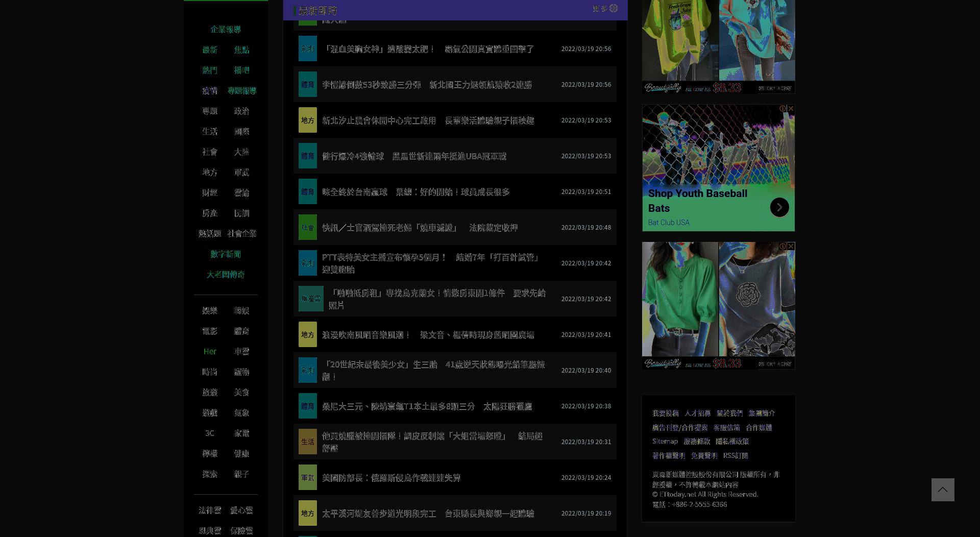
Task: Open the Sitemap footer link
Action: pos(665,441)
